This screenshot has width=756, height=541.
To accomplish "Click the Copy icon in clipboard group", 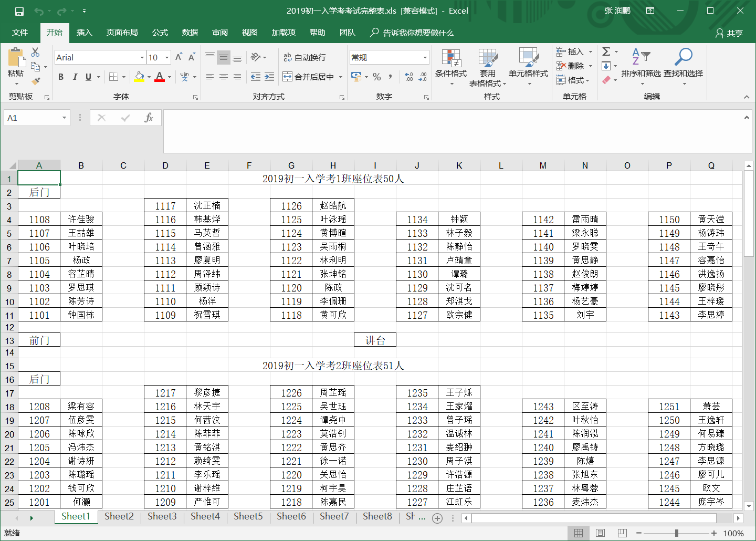I will [35, 67].
